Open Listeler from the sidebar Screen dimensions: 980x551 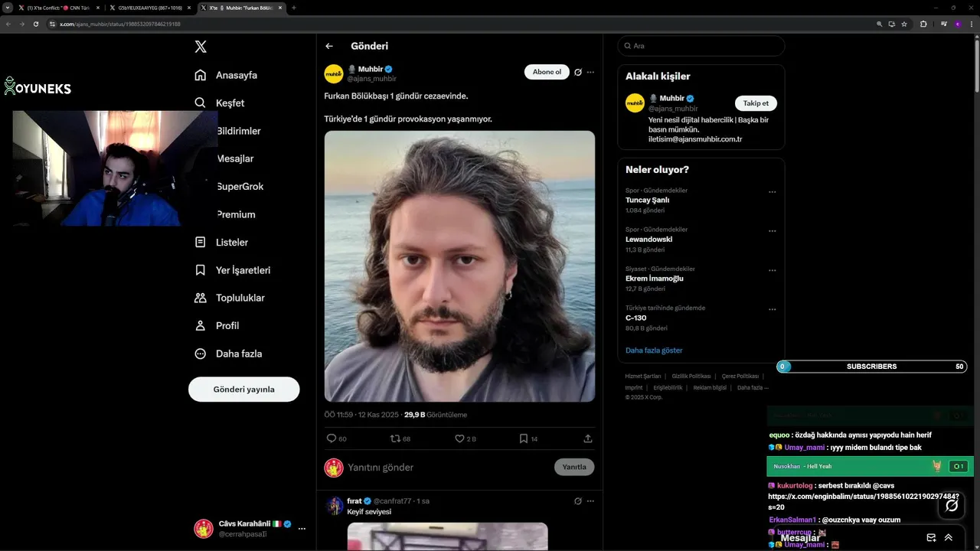click(221, 242)
